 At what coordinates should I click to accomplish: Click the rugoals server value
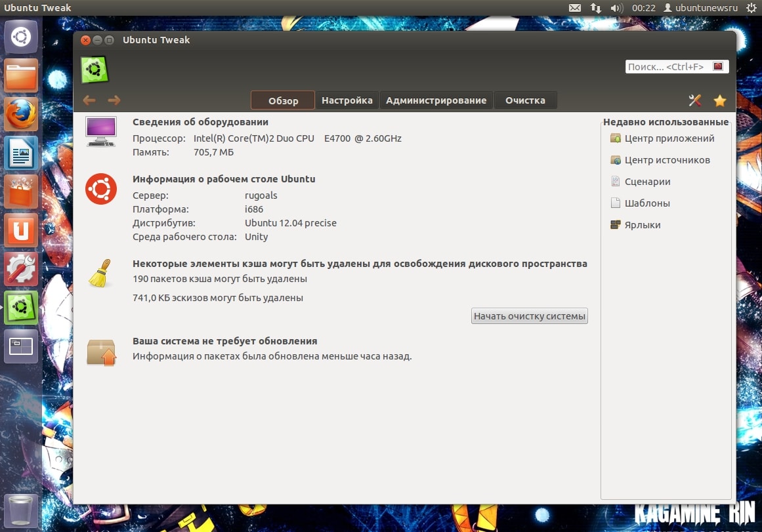point(261,195)
